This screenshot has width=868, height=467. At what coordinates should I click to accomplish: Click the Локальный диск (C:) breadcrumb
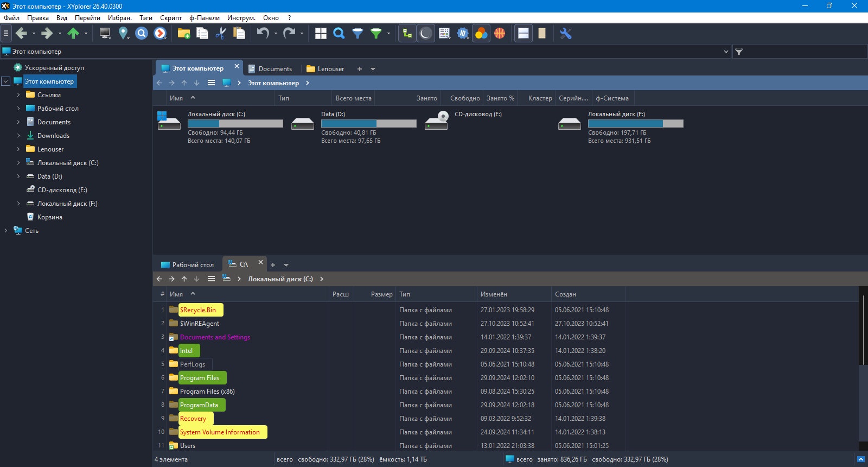(x=280, y=279)
